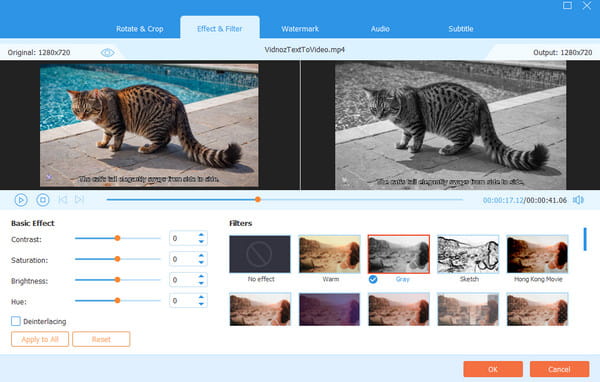This screenshot has height=382, width=600.
Task: Select the Warm filter thumbnail
Action: (x=329, y=254)
